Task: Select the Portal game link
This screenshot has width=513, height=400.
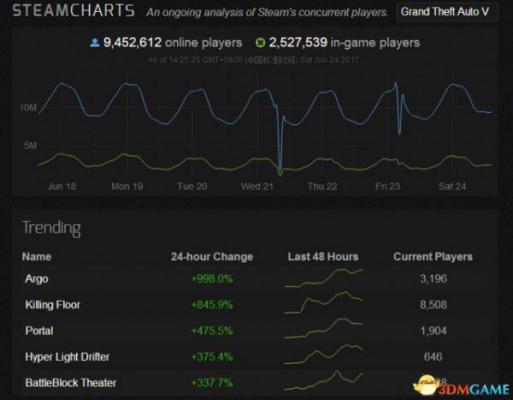Action: pyautogui.click(x=39, y=331)
